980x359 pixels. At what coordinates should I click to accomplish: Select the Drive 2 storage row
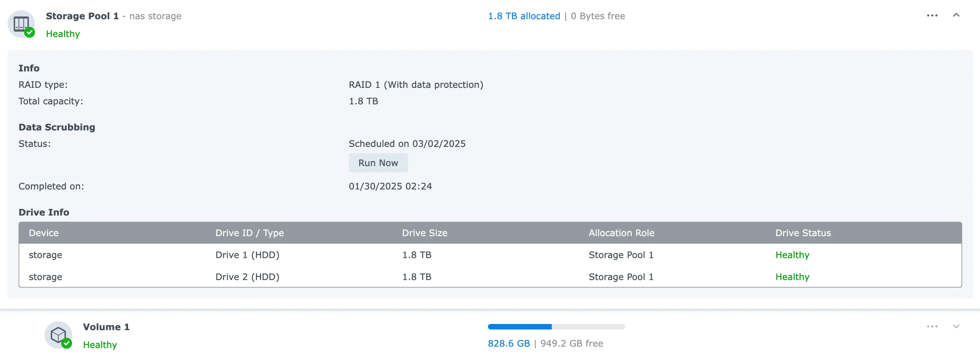pos(45,277)
